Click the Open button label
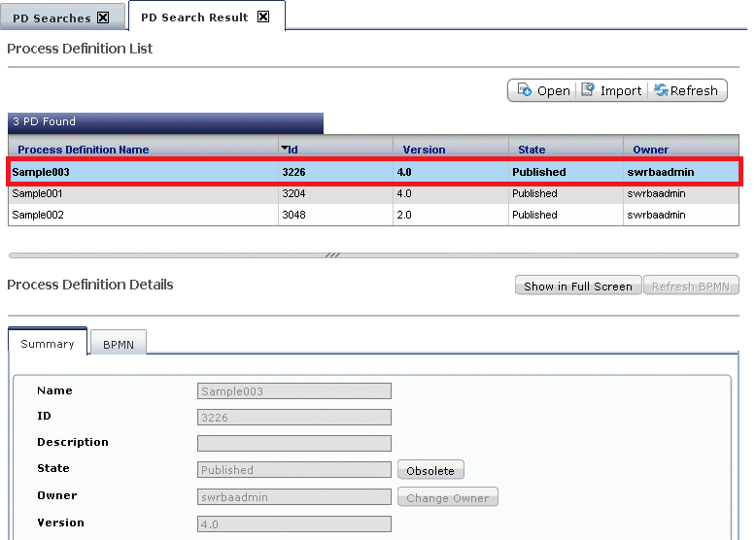Screen dimensions: 756x540 click(554, 90)
